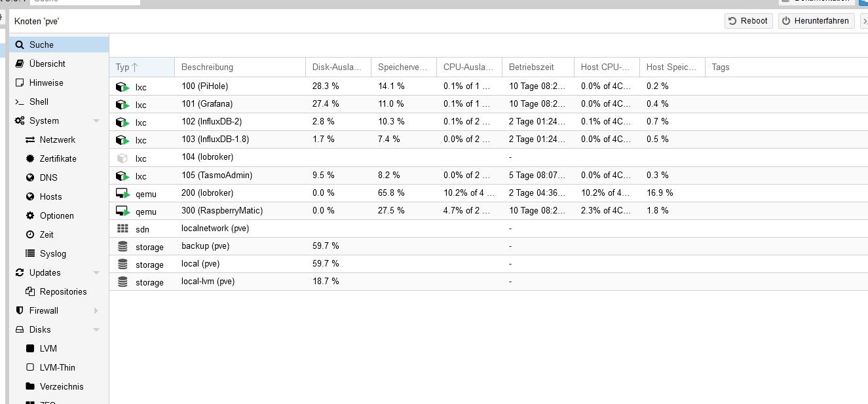
Task: Click the storage icon for backup
Action: (x=123, y=246)
